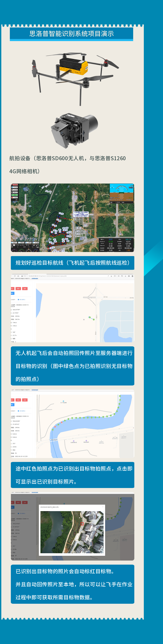
Task: Click the browser refresh icon in second screenshot
Action: tap(15, 276)
